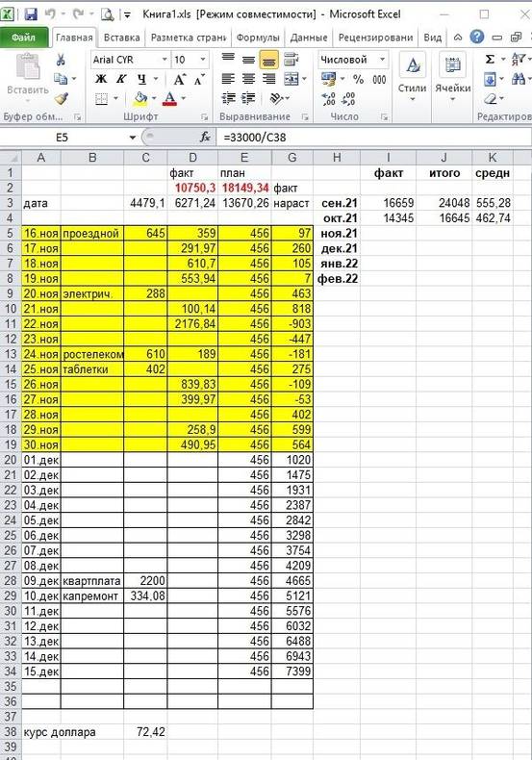Toggle Bold (Ж) formatting
The width and height of the screenshot is (532, 760).
(x=101, y=79)
